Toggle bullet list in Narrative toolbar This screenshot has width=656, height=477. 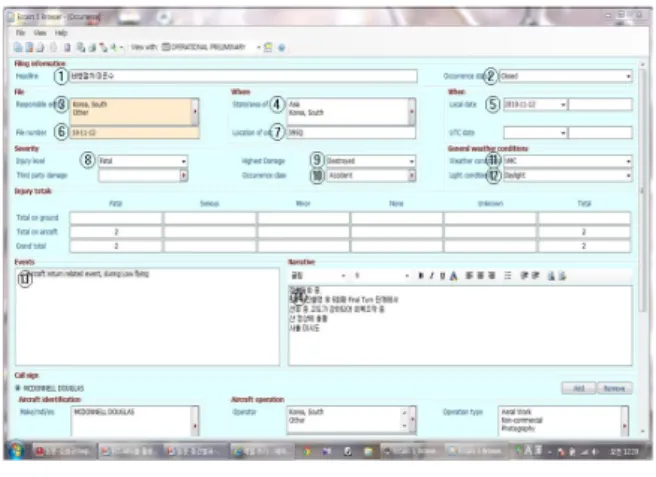[507, 276]
